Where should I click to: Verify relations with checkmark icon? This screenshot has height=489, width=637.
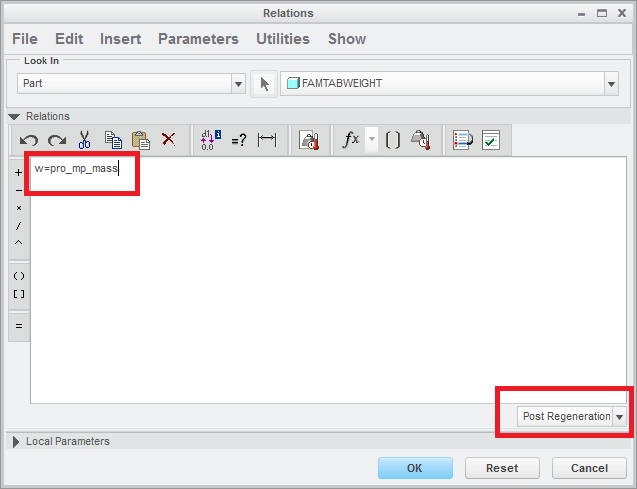(491, 140)
